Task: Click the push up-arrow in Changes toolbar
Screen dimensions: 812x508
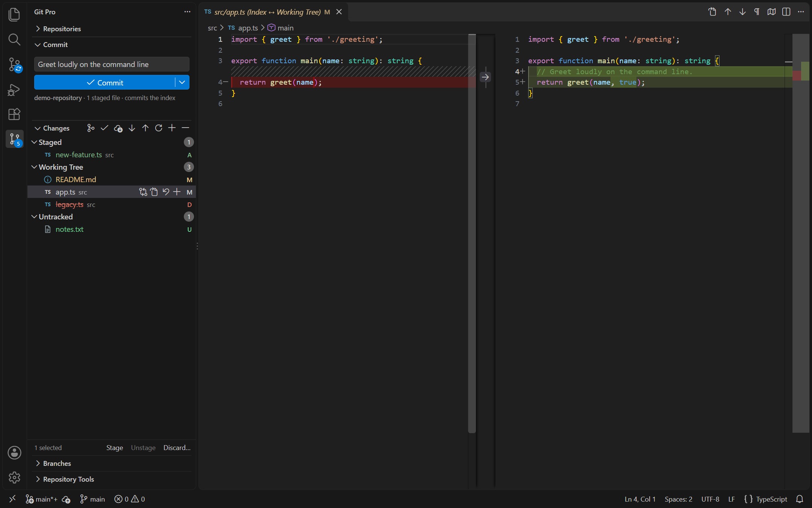Action: [x=145, y=128]
